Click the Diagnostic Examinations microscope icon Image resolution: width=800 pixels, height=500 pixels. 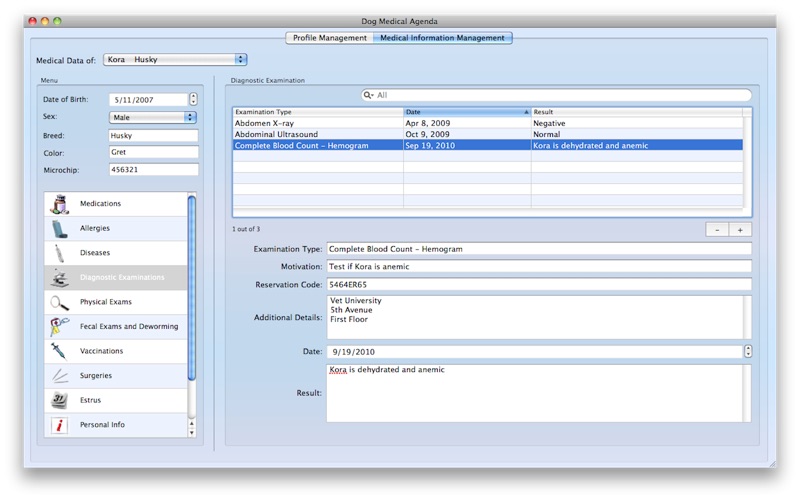point(60,278)
